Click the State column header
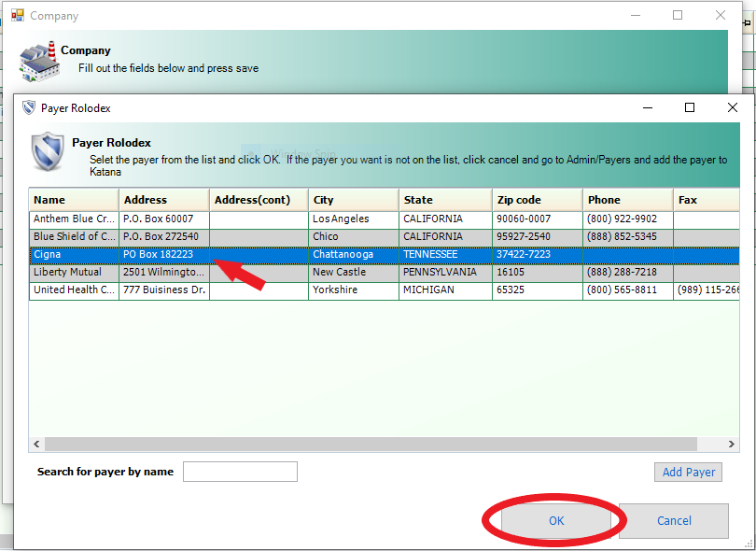Screen dimensions: 756x551 [445, 200]
